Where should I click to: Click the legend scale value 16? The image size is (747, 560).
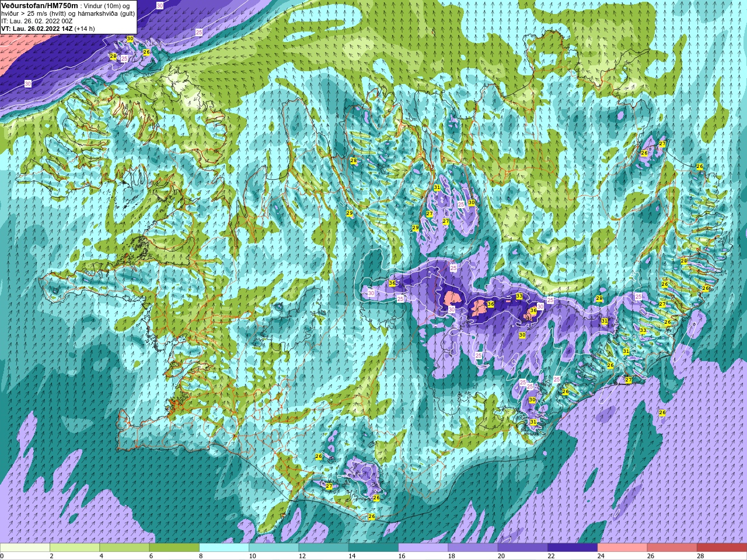[x=402, y=556]
